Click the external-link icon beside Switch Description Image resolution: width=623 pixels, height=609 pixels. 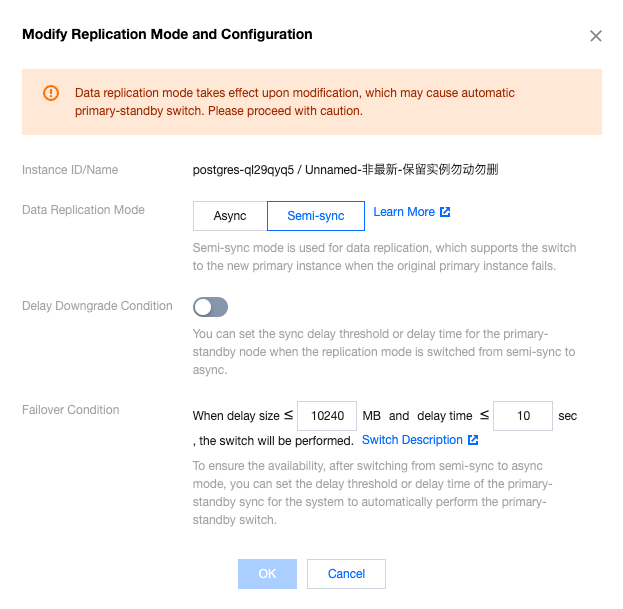(x=473, y=440)
